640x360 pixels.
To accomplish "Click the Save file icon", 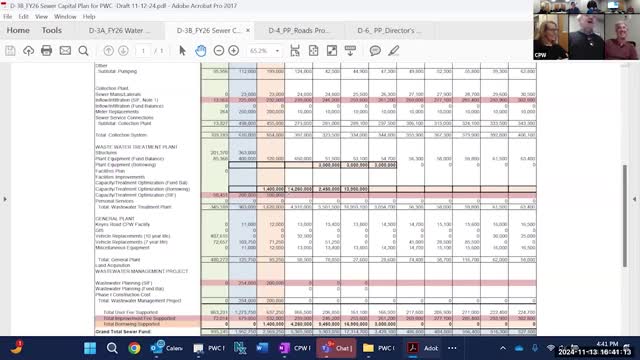I will 10,51.
